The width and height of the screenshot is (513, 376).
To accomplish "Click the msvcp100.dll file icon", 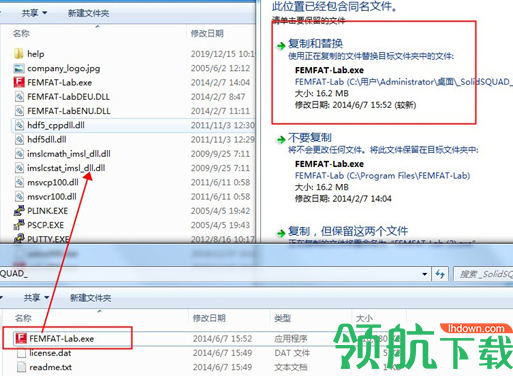I will [19, 182].
